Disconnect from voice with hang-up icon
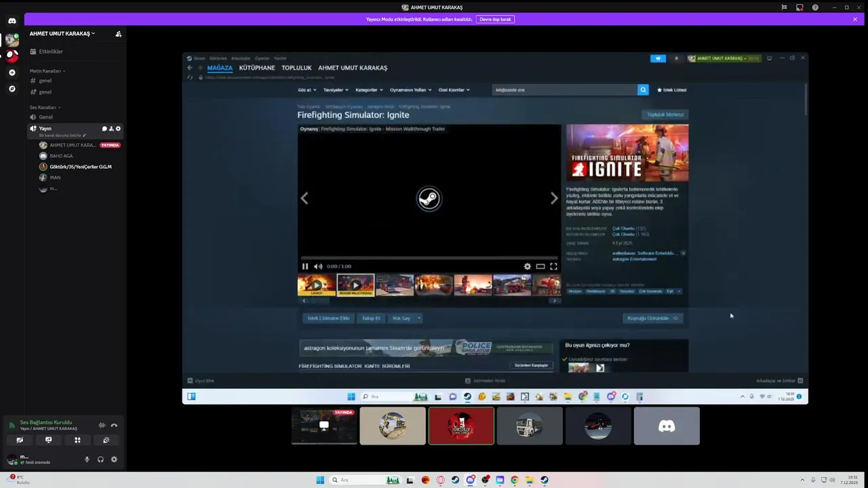Viewport: 868px width, 488px height. click(114, 426)
